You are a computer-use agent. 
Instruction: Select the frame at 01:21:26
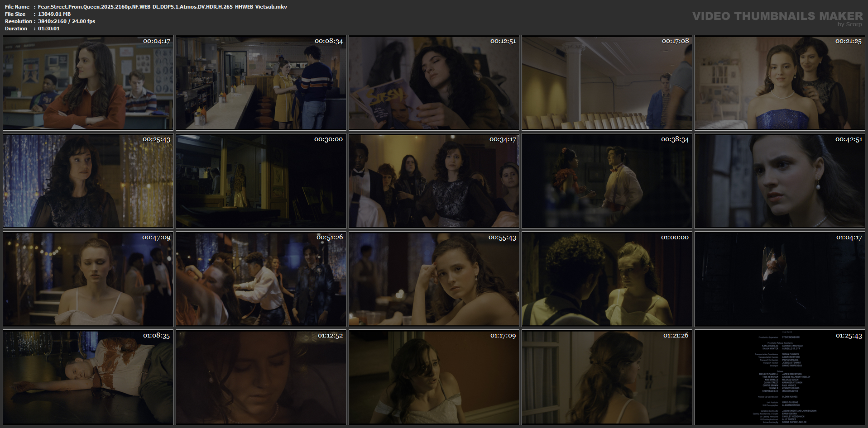tap(607, 377)
